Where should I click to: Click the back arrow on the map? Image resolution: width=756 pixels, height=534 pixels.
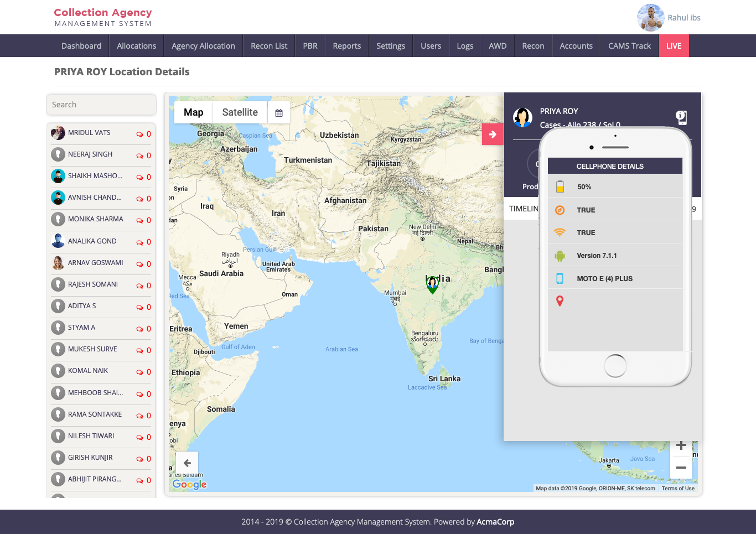pyautogui.click(x=187, y=463)
